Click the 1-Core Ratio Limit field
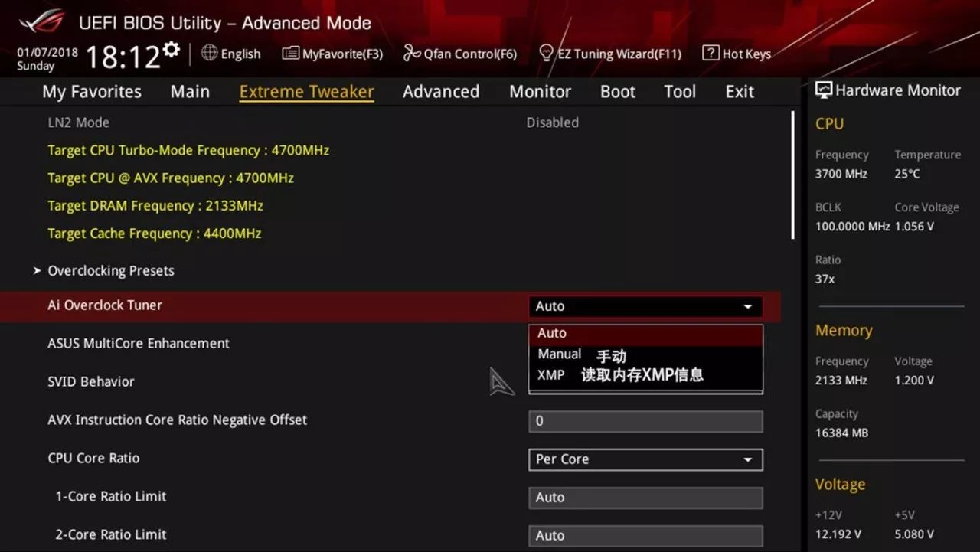Viewport: 980px width, 552px height. (x=645, y=498)
